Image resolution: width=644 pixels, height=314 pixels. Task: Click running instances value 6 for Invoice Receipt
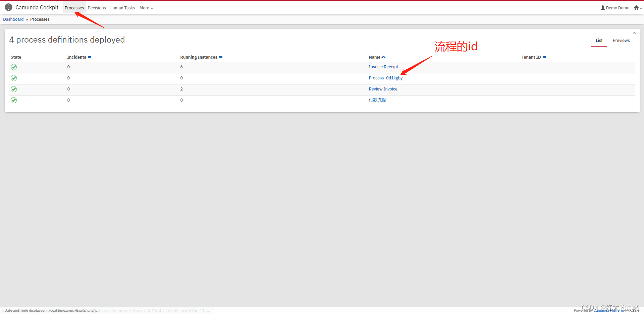[181, 67]
